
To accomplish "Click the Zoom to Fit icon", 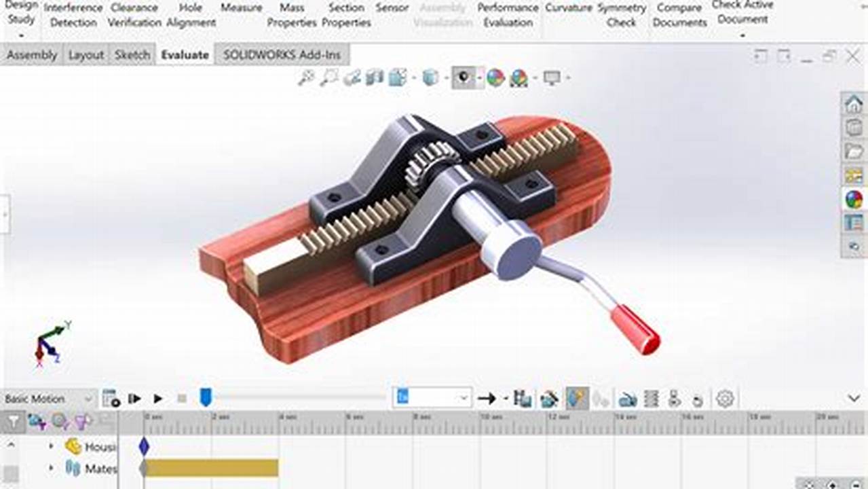I will tap(304, 78).
